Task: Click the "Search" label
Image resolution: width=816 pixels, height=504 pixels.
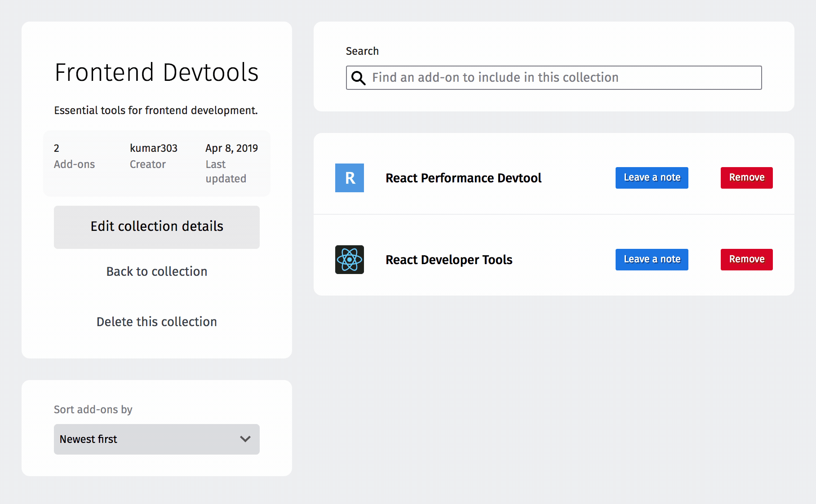Action: click(362, 51)
